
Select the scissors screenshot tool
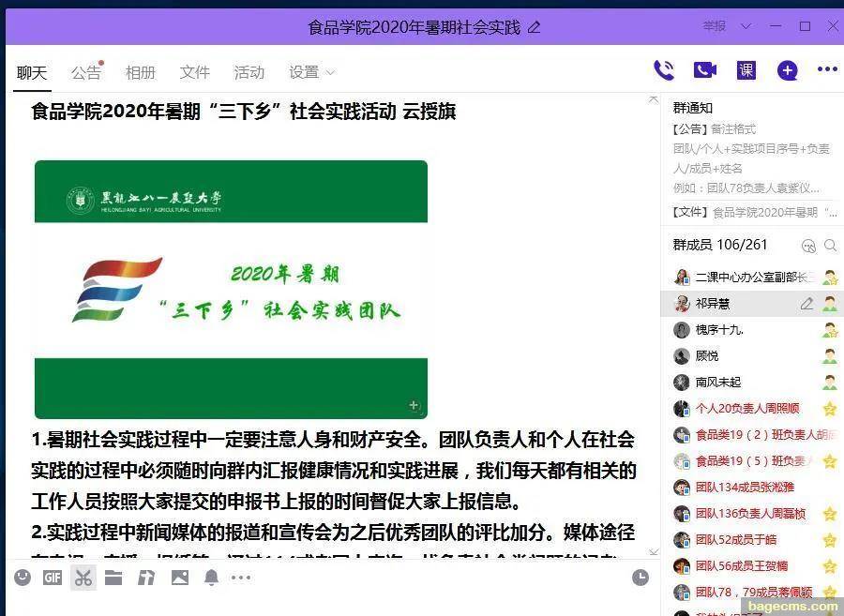(x=83, y=578)
